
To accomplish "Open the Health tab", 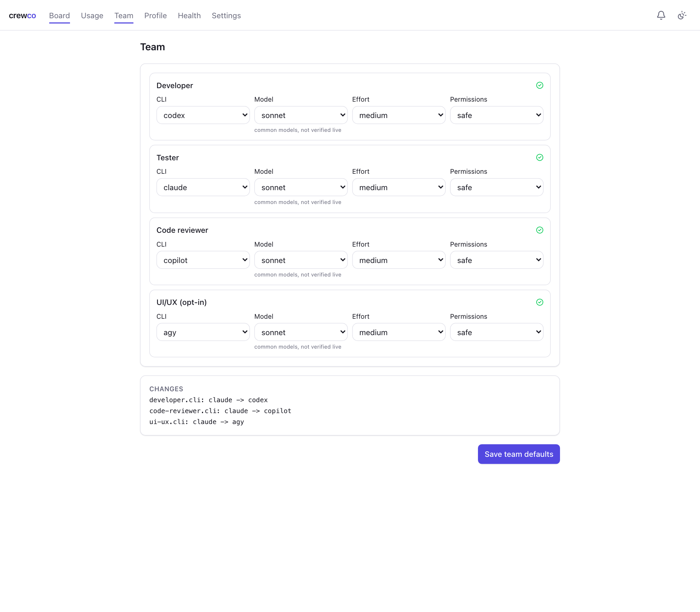I will point(189,16).
